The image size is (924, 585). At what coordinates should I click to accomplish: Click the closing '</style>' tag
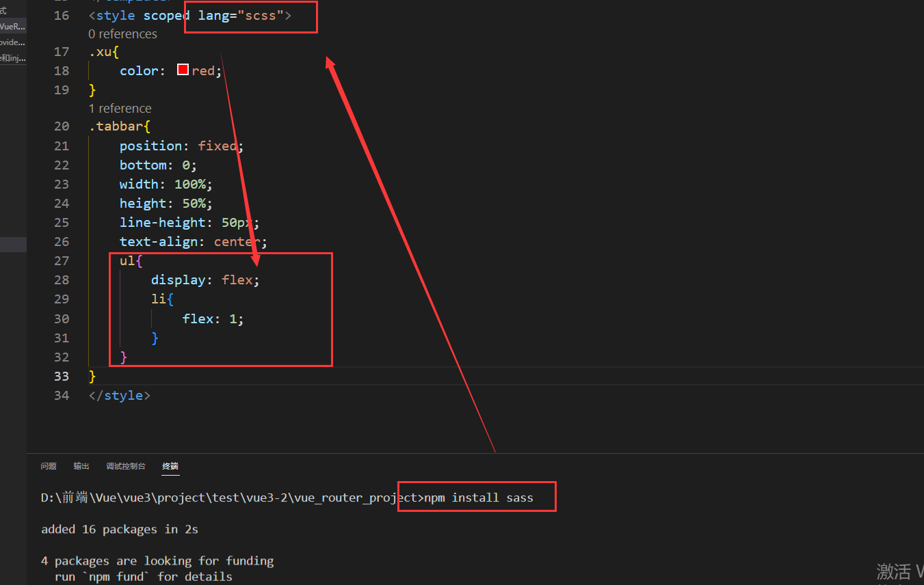click(120, 396)
